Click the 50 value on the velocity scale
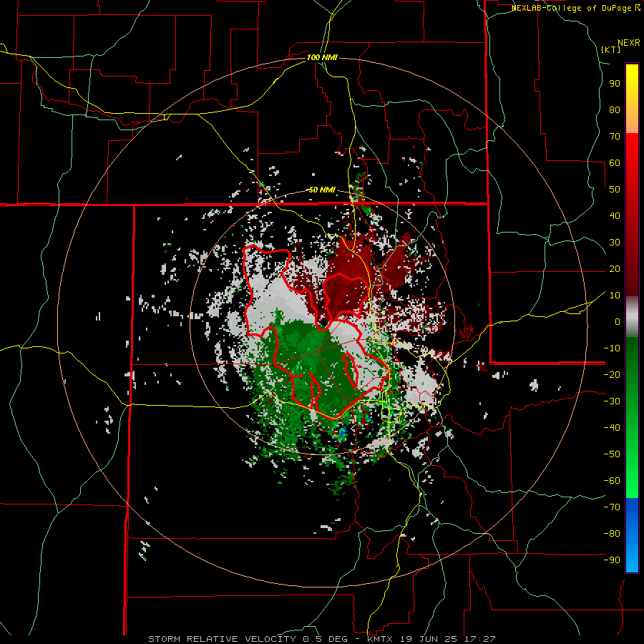The image size is (644, 644). click(x=615, y=190)
